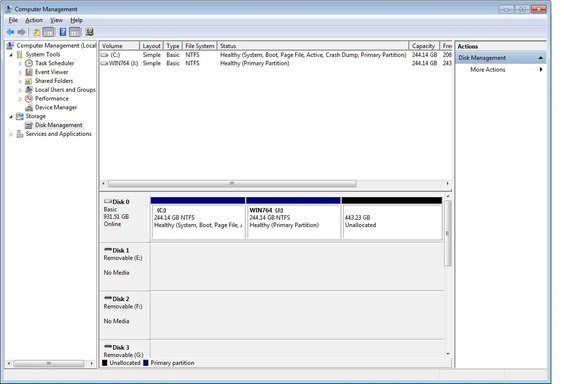The image size is (564, 384).
Task: Sort by the Layout column header
Action: point(151,46)
